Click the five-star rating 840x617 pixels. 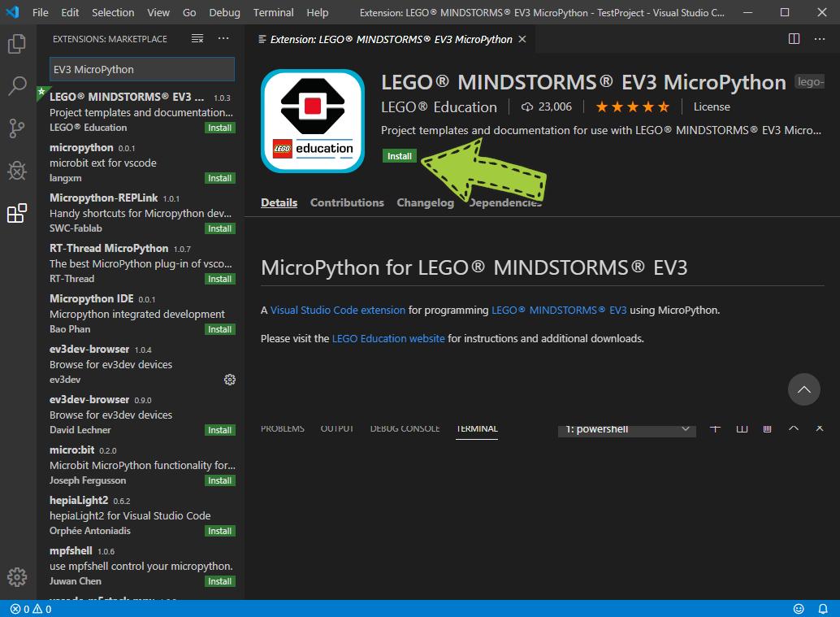coord(633,106)
